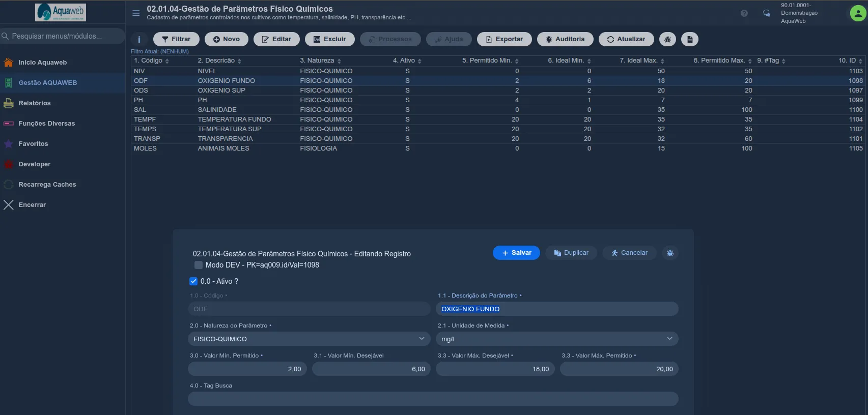Open the green user avatar
This screenshot has width=868, height=415.
858,13
